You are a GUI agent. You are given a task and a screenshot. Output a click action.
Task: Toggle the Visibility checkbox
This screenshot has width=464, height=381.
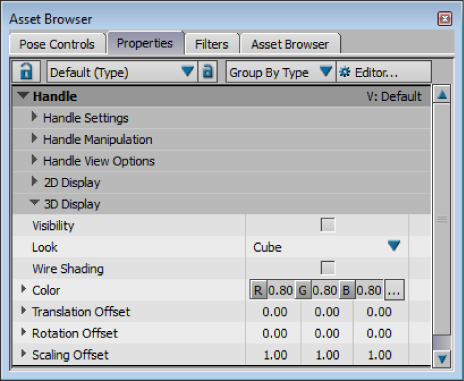tap(327, 225)
